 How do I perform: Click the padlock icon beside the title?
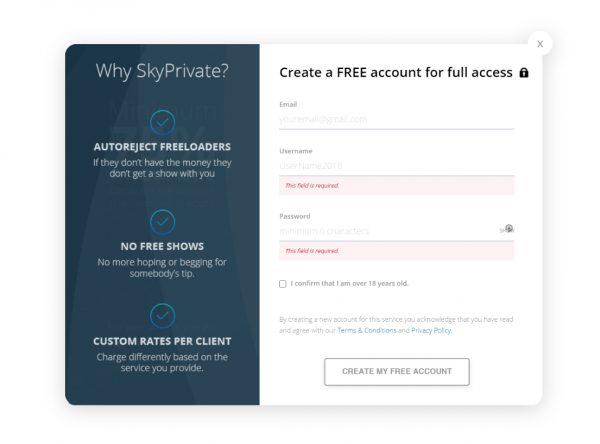tap(523, 72)
